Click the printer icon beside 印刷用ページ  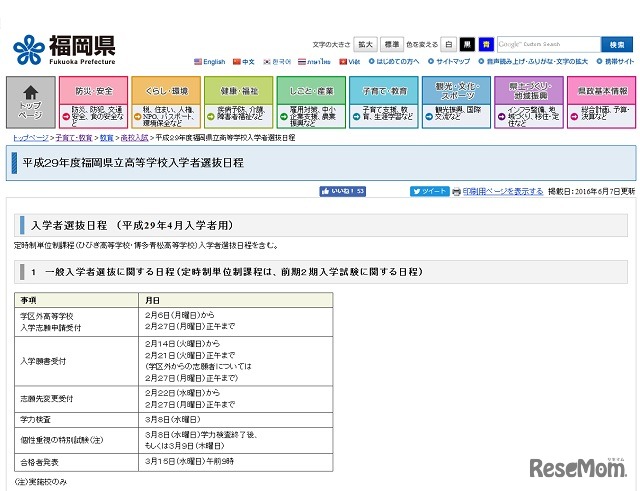[x=456, y=191]
